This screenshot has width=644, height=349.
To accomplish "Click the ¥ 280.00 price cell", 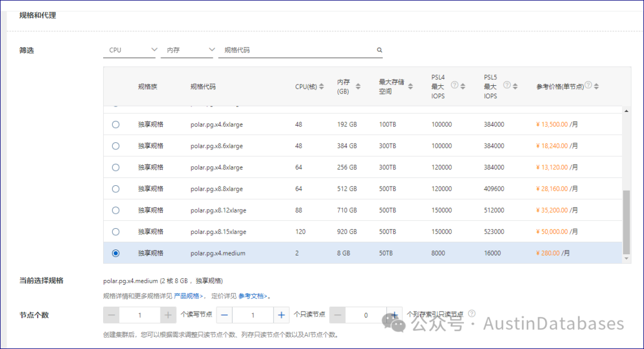I will coord(553,254).
